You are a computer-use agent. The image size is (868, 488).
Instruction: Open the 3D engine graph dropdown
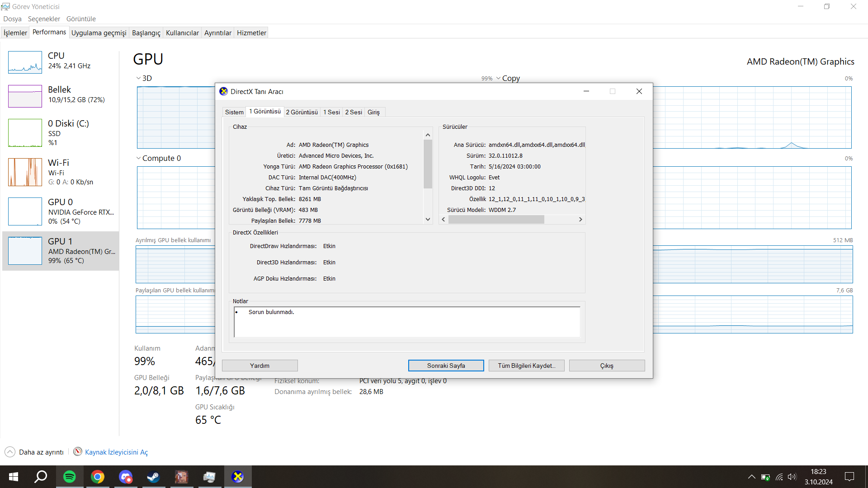click(139, 78)
